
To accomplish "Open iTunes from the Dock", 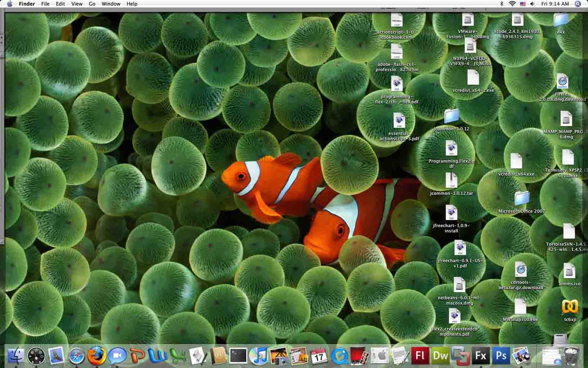I will 259,356.
